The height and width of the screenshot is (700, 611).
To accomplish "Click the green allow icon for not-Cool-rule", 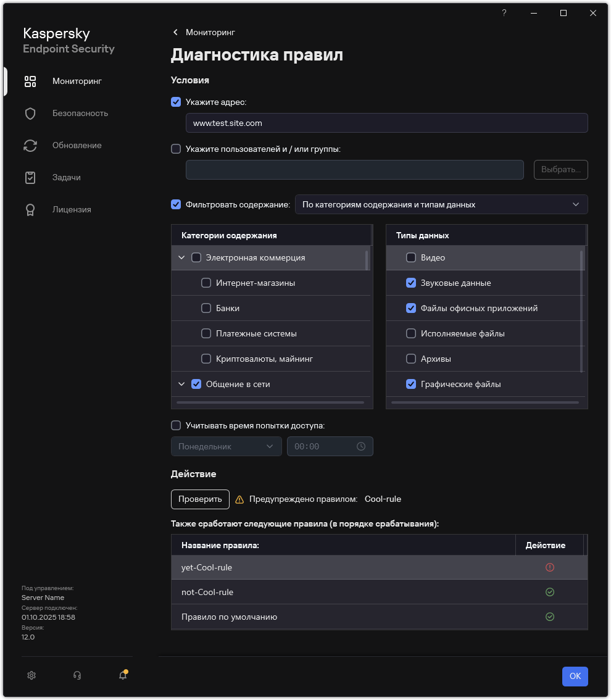I will pyautogui.click(x=550, y=592).
